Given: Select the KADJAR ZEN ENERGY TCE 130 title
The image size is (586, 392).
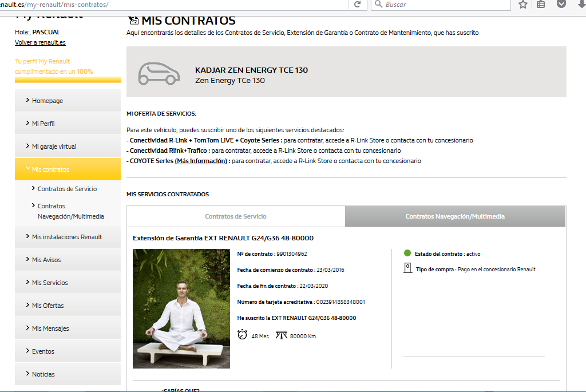Looking at the screenshot, I should tap(252, 70).
